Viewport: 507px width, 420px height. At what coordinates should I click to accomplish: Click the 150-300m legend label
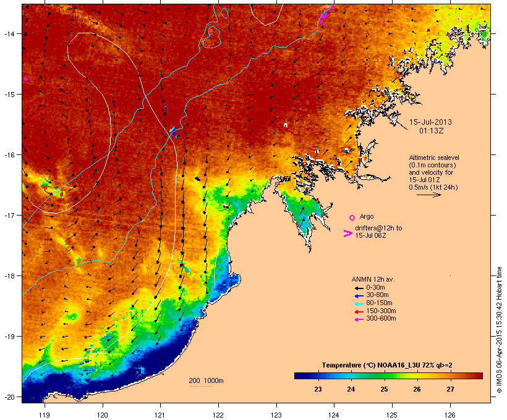pos(381,311)
